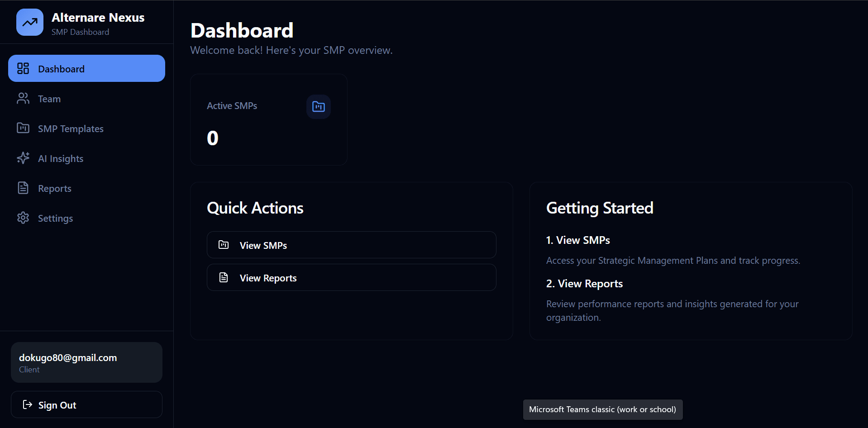Click the document icon inside View Reports button
Viewport: 868px width, 428px height.
[x=223, y=277]
